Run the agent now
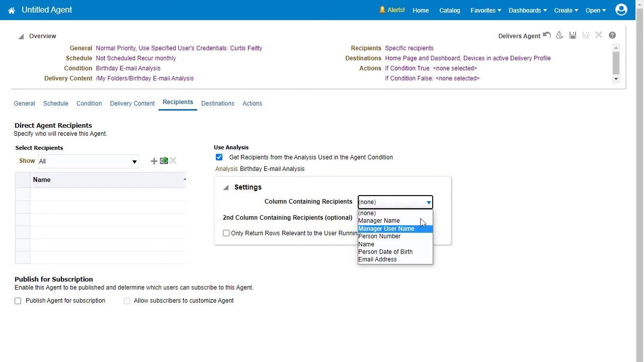This screenshot has width=644, height=362. (559, 35)
